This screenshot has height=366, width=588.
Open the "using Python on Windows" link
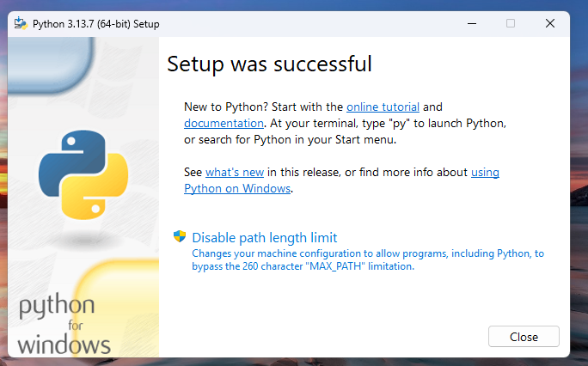[x=238, y=189]
